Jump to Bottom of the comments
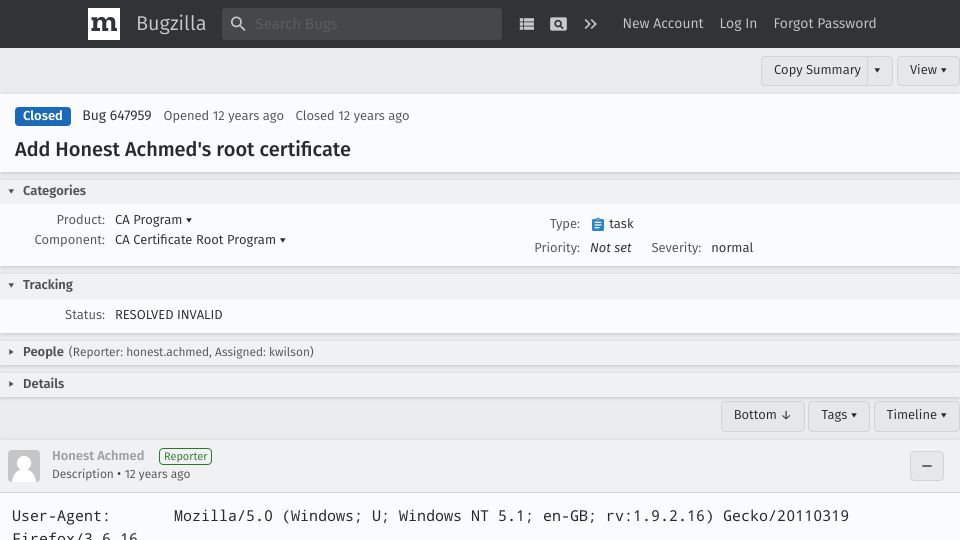 click(x=762, y=416)
